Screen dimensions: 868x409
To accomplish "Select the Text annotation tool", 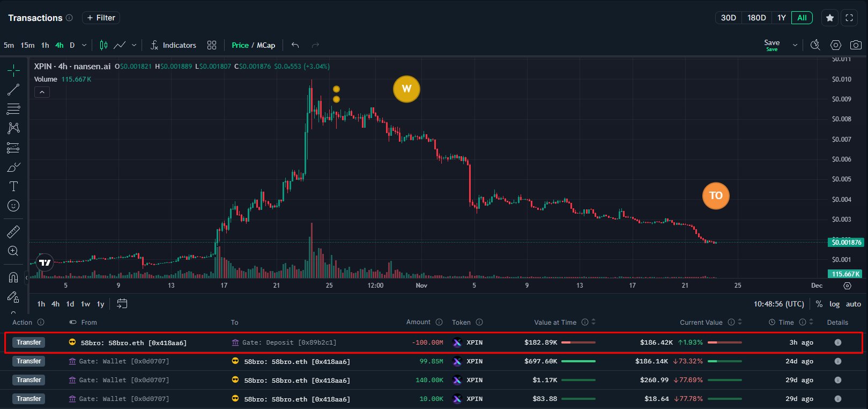I will pos(13,186).
